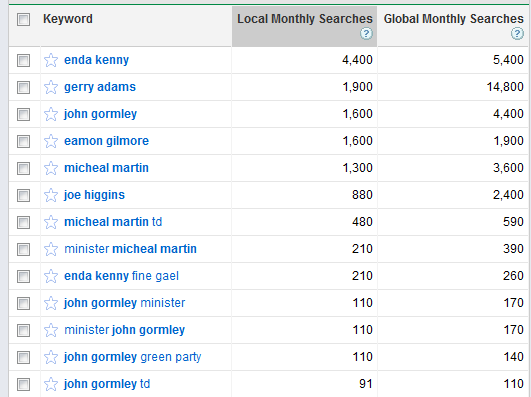Check the box for joe higgins
The height and width of the screenshot is (397, 531).
pyautogui.click(x=24, y=195)
